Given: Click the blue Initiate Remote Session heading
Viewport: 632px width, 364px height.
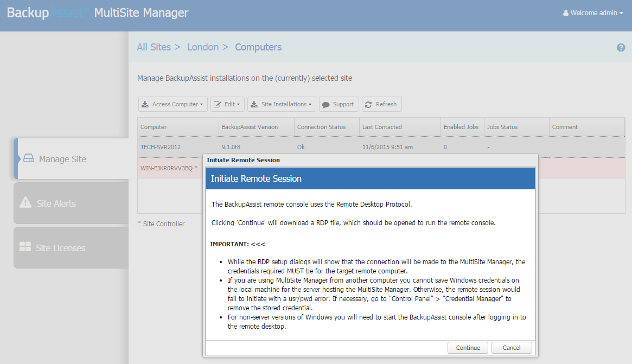Looking at the screenshot, I should pyautogui.click(x=371, y=178).
